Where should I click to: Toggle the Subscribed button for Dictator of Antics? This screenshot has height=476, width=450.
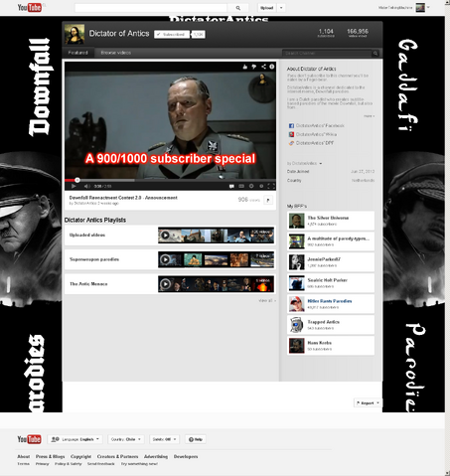tap(172, 35)
